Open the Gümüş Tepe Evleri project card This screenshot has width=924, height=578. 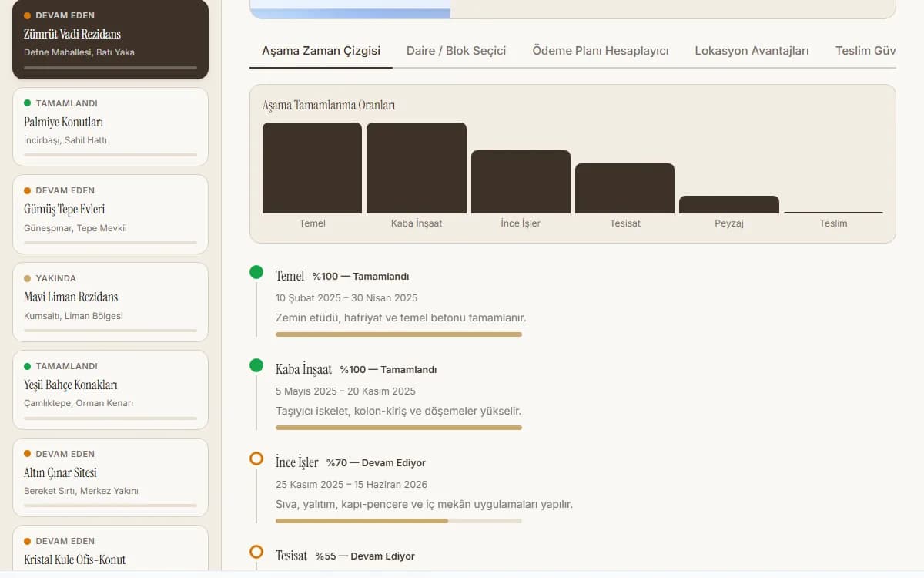pos(110,214)
